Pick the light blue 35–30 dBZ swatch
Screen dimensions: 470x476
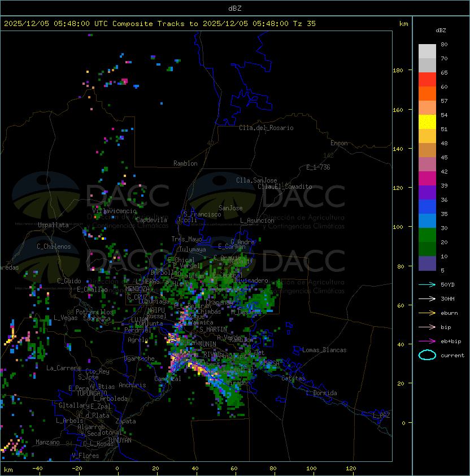tap(427, 220)
